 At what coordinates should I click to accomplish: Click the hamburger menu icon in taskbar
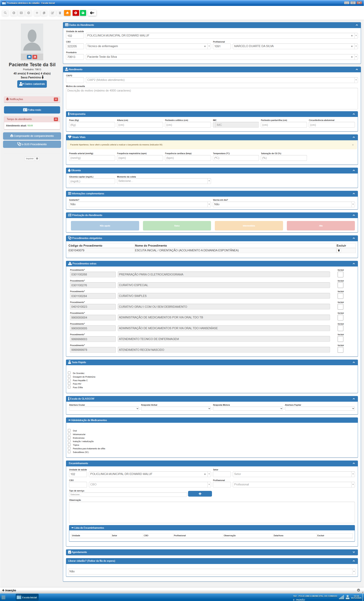[x=3, y=597]
